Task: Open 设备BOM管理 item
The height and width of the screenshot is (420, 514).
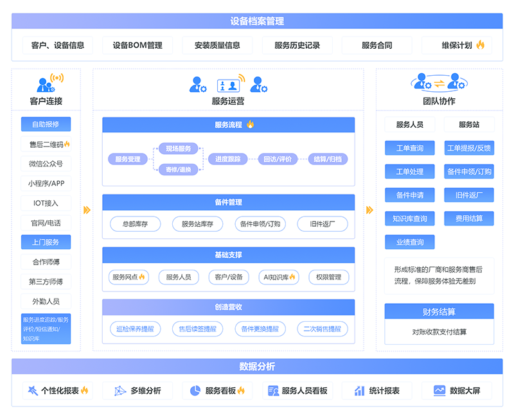Action: 137,45
